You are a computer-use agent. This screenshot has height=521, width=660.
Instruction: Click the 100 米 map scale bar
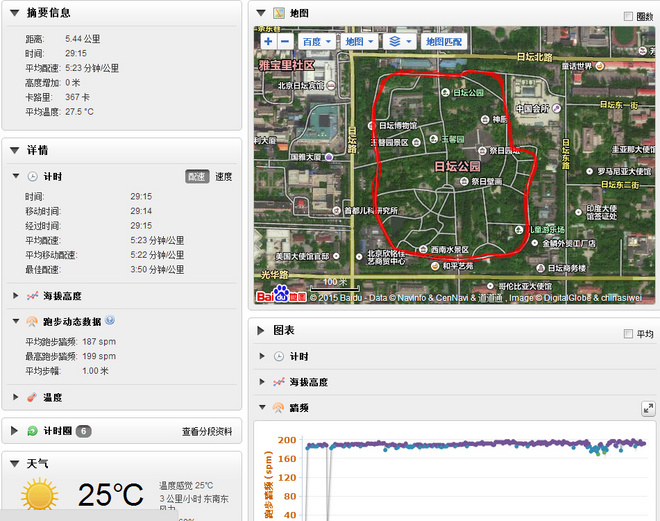335,284
